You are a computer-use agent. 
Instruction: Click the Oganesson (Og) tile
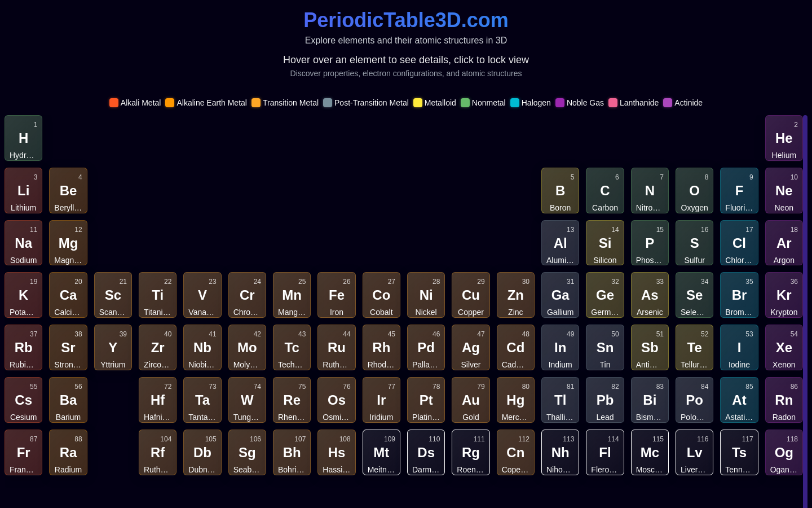click(784, 453)
